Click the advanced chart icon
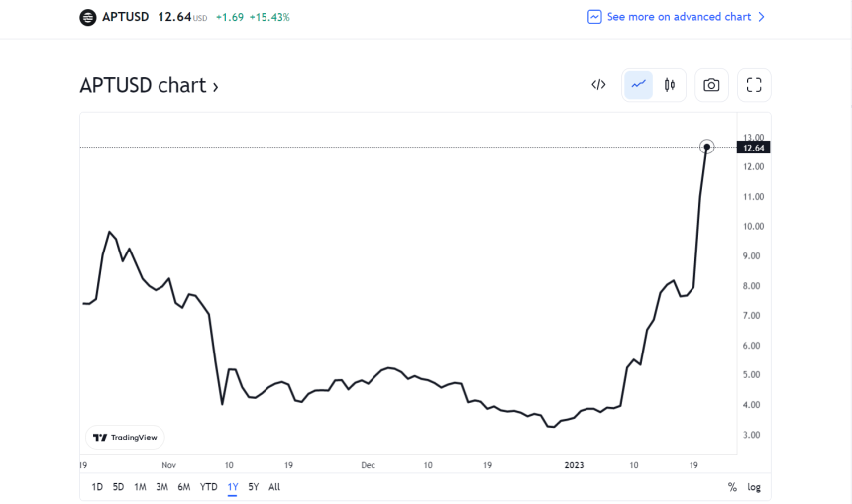 [594, 17]
